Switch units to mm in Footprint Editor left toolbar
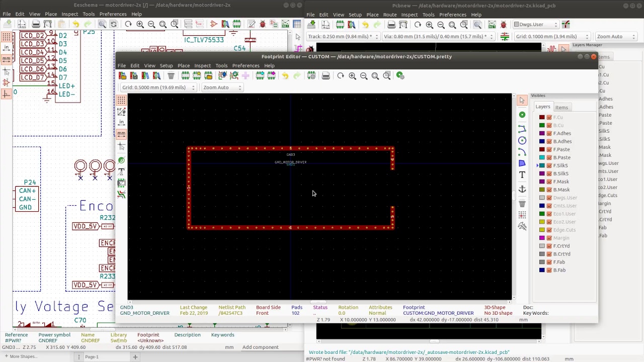 click(121, 133)
